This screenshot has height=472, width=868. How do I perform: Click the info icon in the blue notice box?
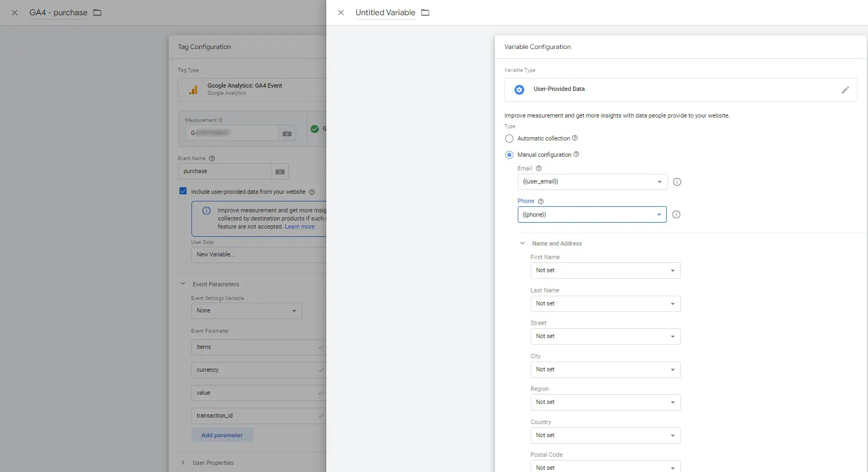pos(207,211)
